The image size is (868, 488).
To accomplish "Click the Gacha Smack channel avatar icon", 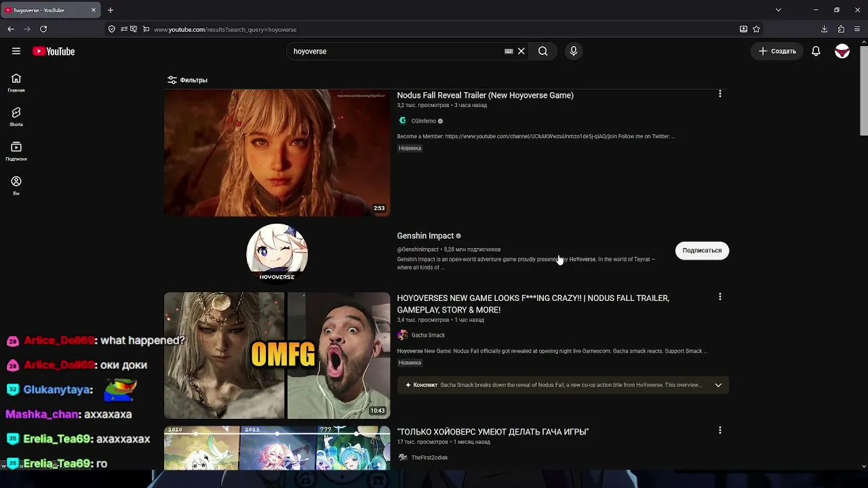I will coord(402,335).
